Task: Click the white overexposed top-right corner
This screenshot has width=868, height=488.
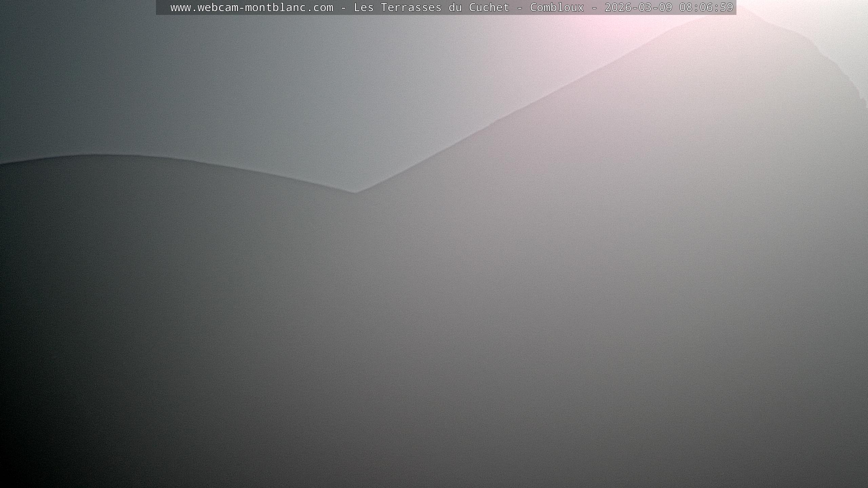Action: tap(848, 17)
